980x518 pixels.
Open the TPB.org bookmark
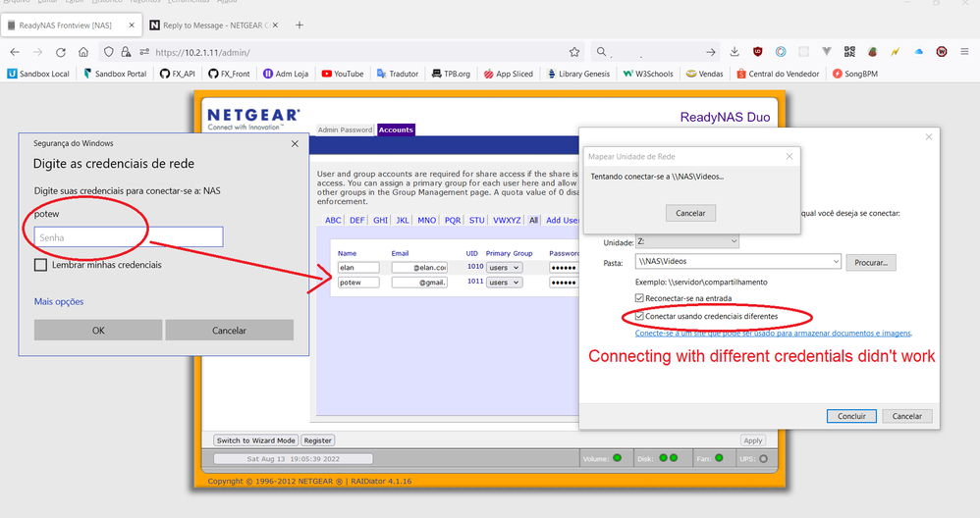pyautogui.click(x=452, y=74)
